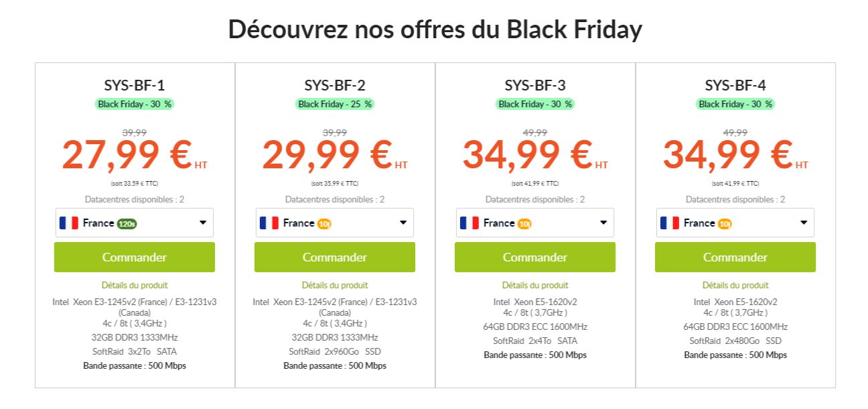The image size is (868, 409).
Task: Click the green 120s availability badge for SYS-BF-1
Action: tap(127, 224)
